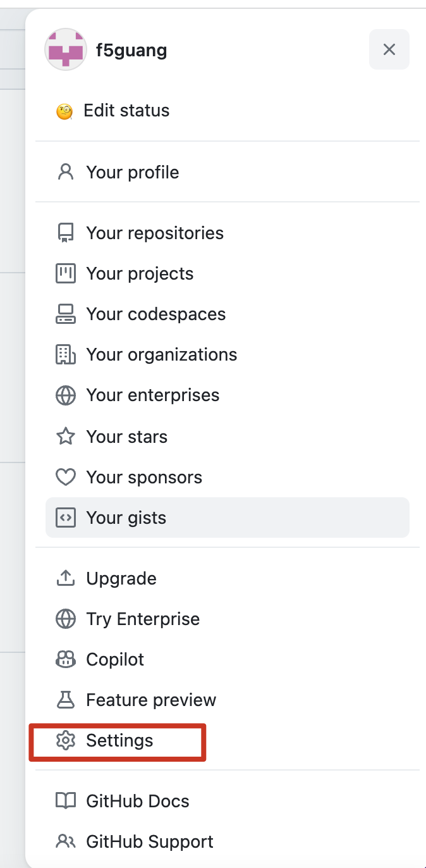Click the upload arrow Upgrade icon

(x=66, y=578)
